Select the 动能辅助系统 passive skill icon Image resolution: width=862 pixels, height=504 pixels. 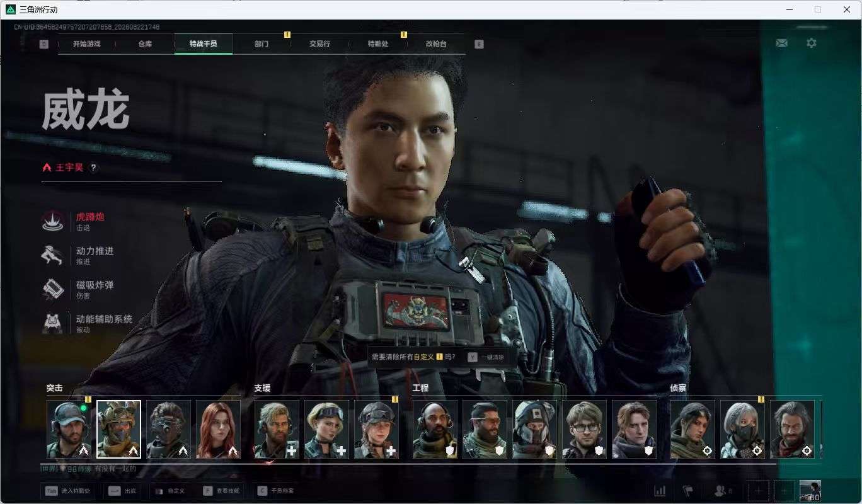[x=52, y=323]
